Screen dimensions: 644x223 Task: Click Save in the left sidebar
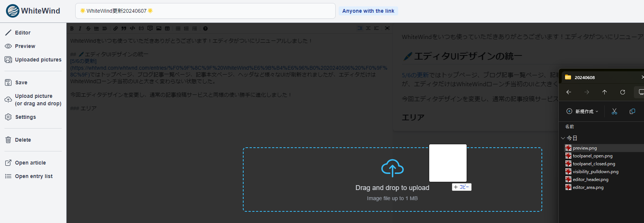coord(21,82)
